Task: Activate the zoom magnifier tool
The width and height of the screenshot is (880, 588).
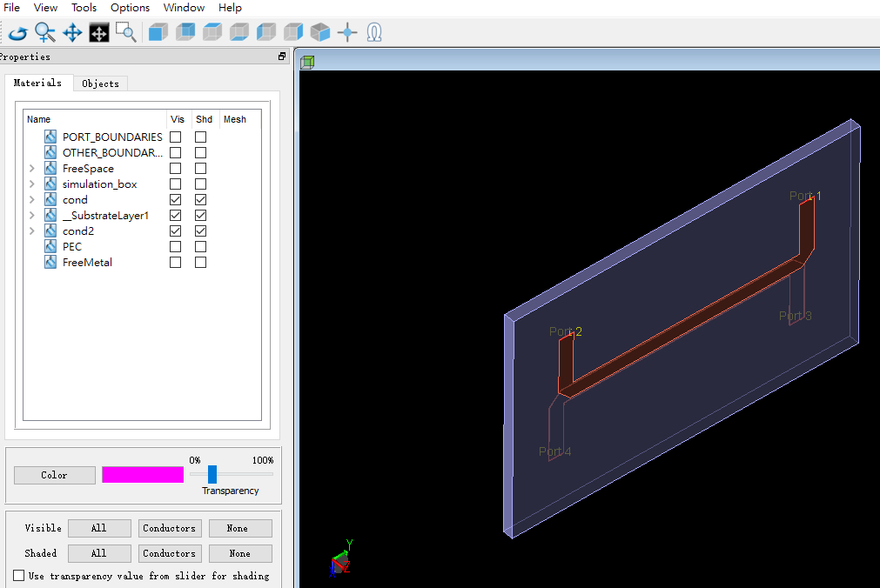Action: point(45,32)
